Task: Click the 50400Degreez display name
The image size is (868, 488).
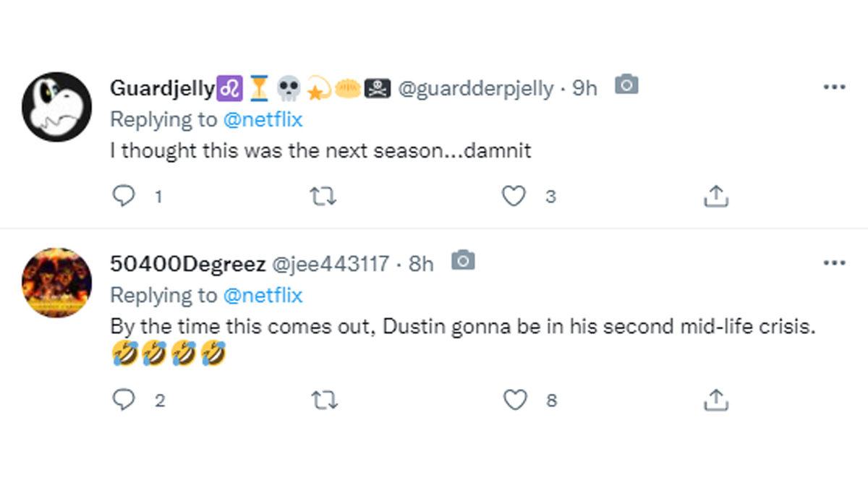Action: click(x=187, y=264)
